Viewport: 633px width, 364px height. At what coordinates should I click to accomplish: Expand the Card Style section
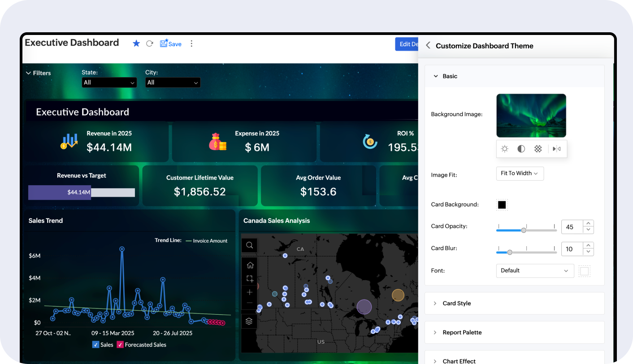[456, 303]
